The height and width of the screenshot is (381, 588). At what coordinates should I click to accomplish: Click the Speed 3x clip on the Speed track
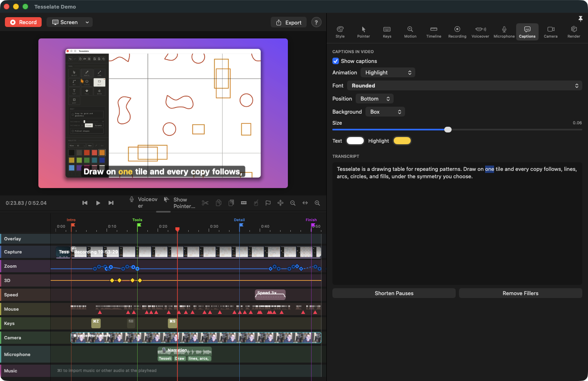[270, 294]
